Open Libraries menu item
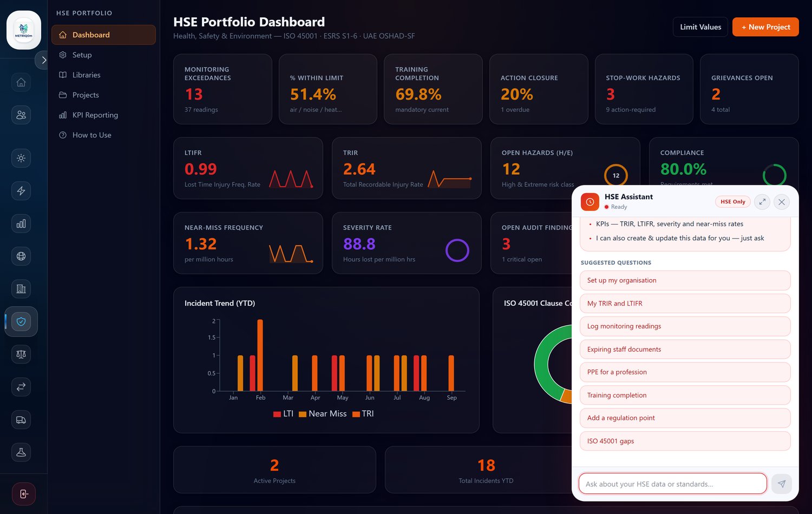This screenshot has width=812, height=514. [x=103, y=75]
